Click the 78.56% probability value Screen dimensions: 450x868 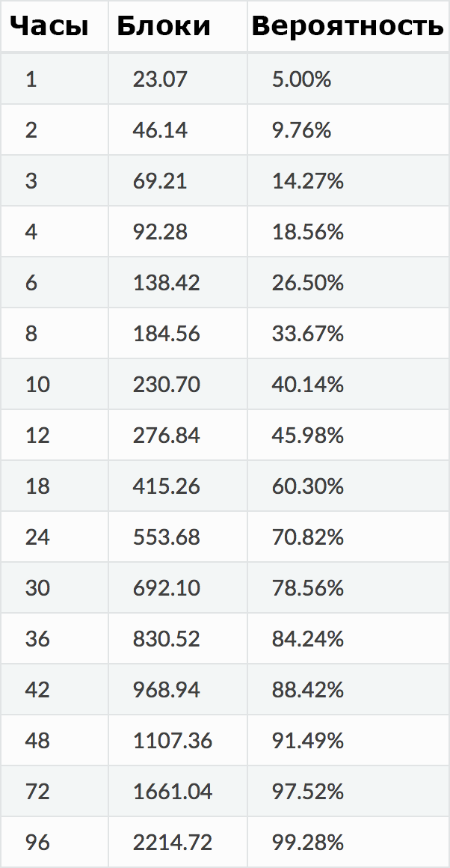coord(308,588)
